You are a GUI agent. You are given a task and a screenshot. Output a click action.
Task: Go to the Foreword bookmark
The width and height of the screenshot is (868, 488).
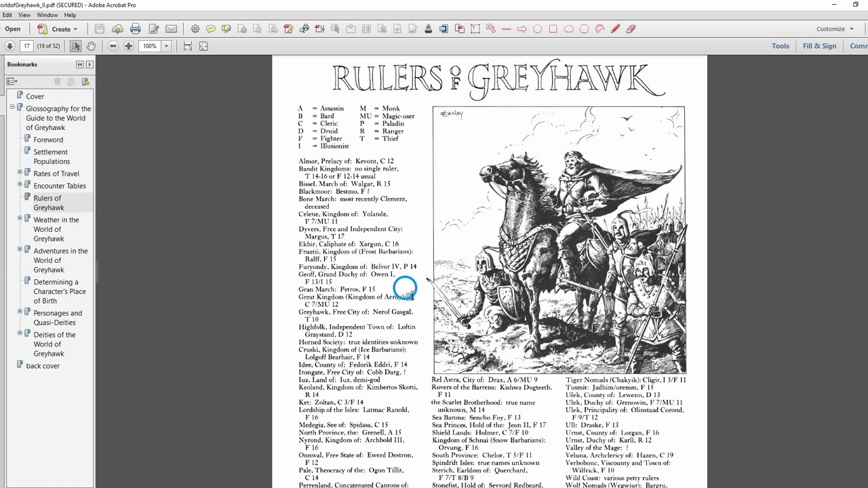pos(48,140)
